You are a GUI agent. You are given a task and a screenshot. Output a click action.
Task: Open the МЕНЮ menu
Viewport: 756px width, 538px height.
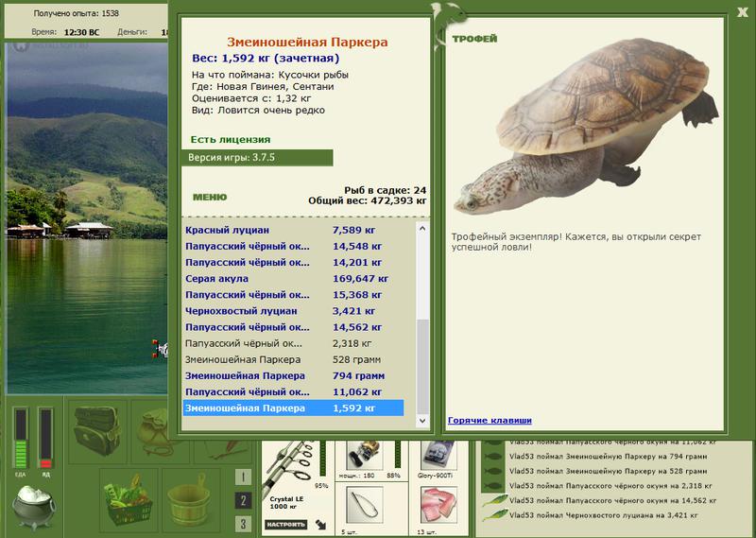[210, 197]
